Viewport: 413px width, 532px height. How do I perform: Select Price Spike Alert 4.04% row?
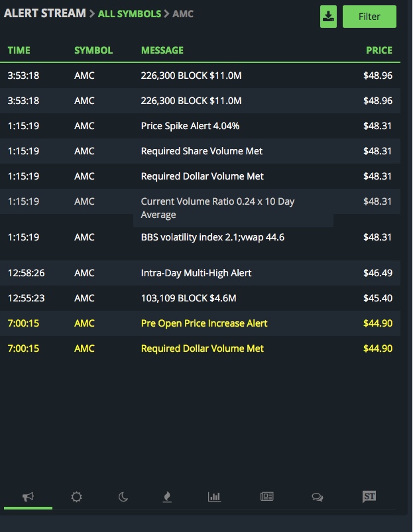click(200, 126)
